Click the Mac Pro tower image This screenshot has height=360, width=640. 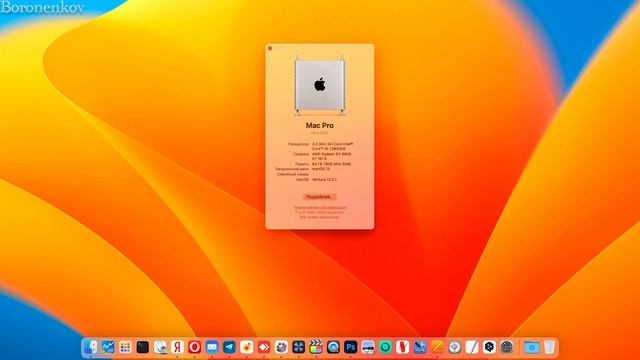point(320,86)
